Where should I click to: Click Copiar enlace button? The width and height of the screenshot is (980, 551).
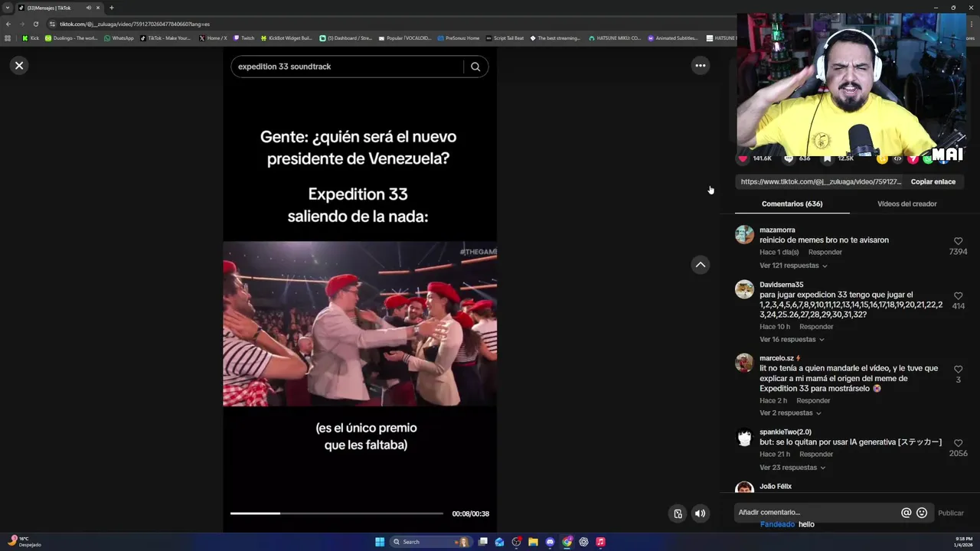[933, 181]
